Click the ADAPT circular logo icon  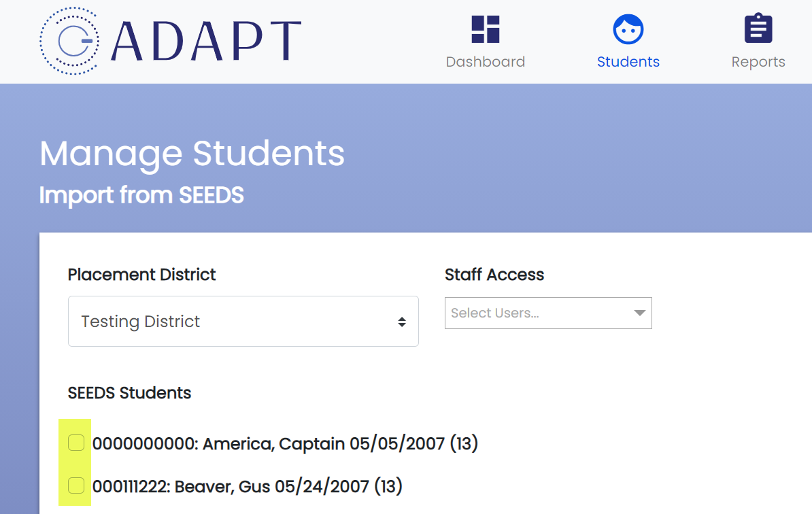tap(69, 41)
